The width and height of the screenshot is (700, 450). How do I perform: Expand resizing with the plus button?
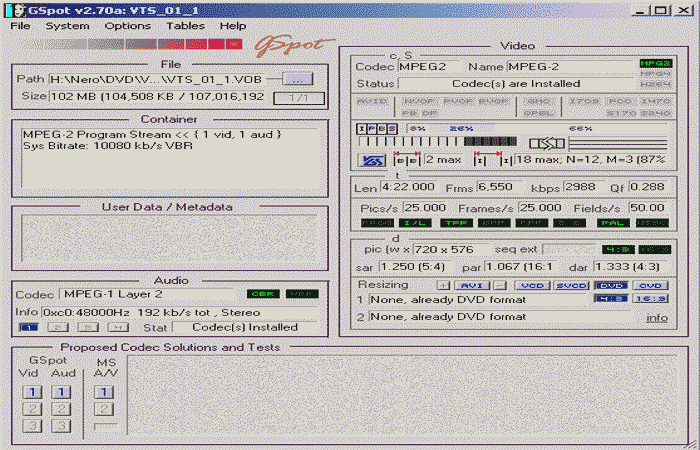click(x=443, y=285)
